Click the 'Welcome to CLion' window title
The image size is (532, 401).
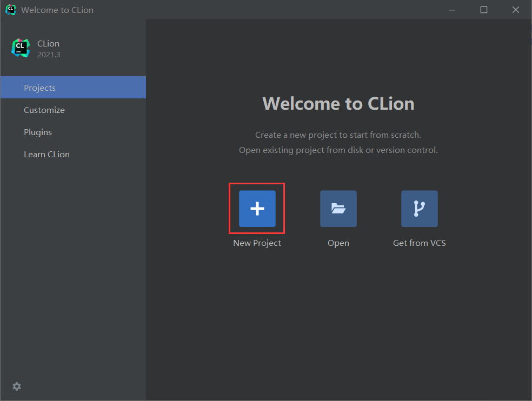57,10
